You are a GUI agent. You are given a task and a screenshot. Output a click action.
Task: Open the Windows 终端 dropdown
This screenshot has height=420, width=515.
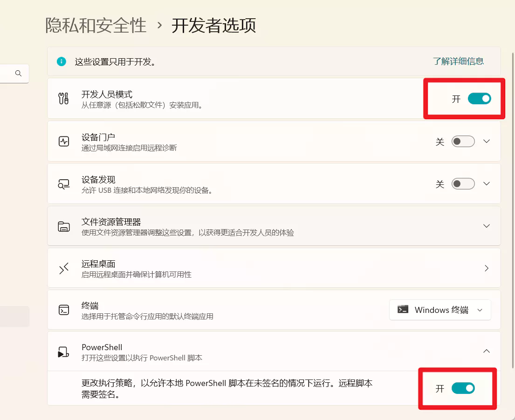pos(440,310)
